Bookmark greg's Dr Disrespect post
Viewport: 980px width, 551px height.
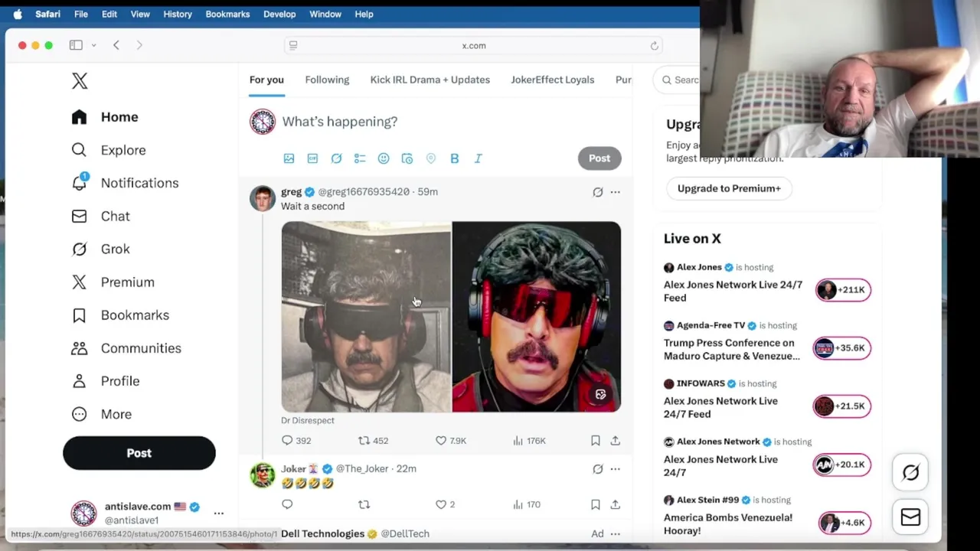[x=595, y=441]
